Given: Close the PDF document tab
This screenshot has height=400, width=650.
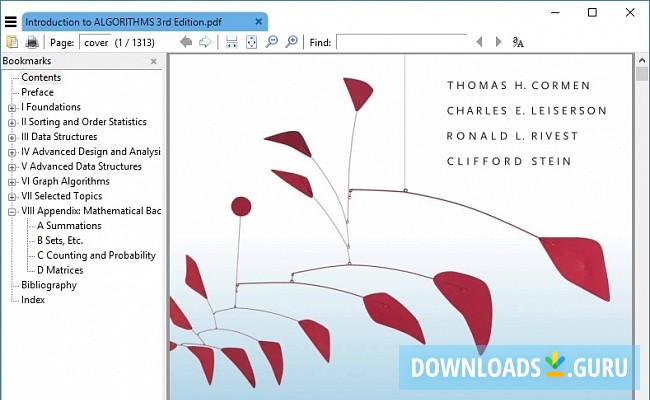Looking at the screenshot, I should coord(259,22).
